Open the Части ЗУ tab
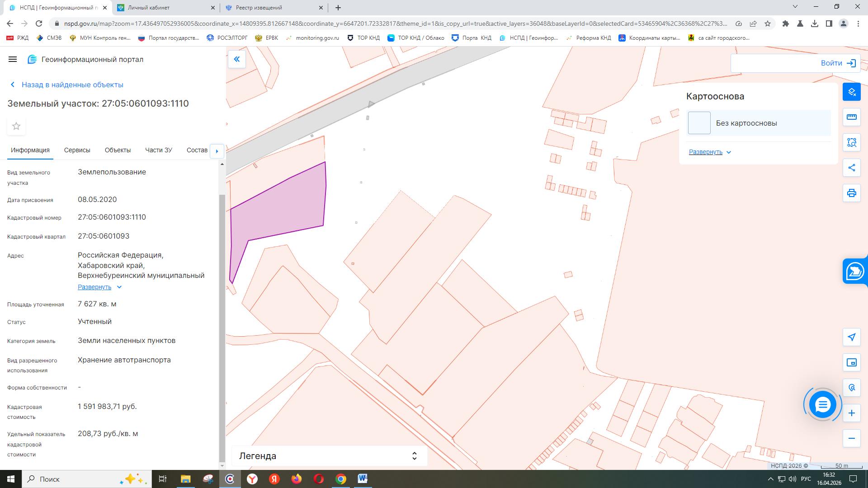Viewport: 868px width, 488px height. point(158,150)
